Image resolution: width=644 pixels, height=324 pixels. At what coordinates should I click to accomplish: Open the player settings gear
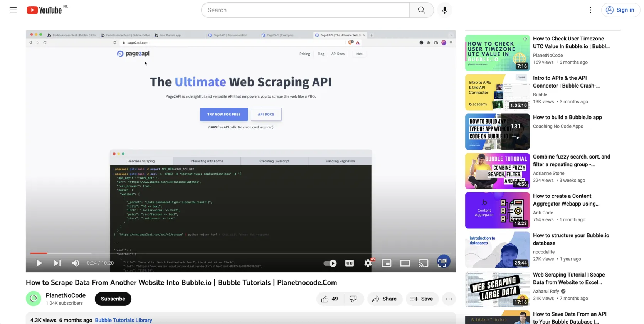(x=368, y=263)
